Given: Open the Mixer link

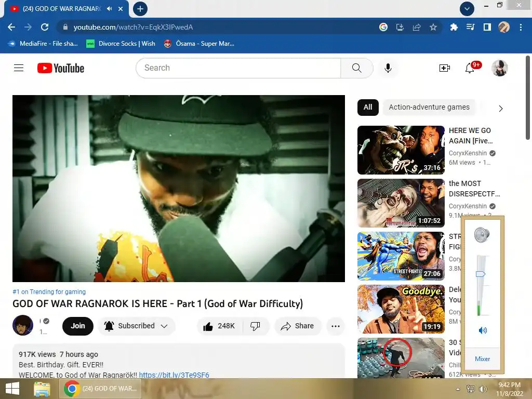Looking at the screenshot, I should click(482, 359).
